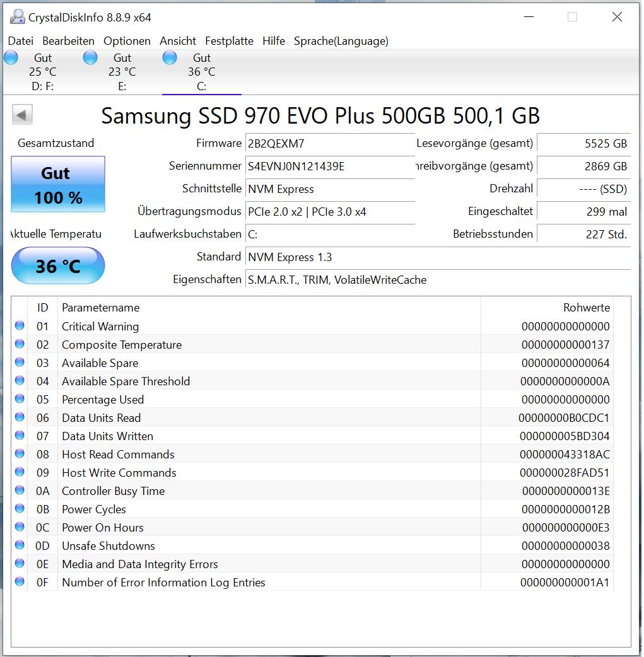This screenshot has width=644, height=657.
Task: Open the Optionen menu
Action: click(127, 41)
